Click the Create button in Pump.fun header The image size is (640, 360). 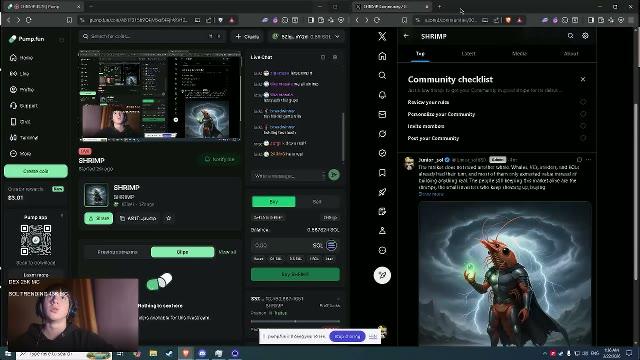click(x=247, y=37)
